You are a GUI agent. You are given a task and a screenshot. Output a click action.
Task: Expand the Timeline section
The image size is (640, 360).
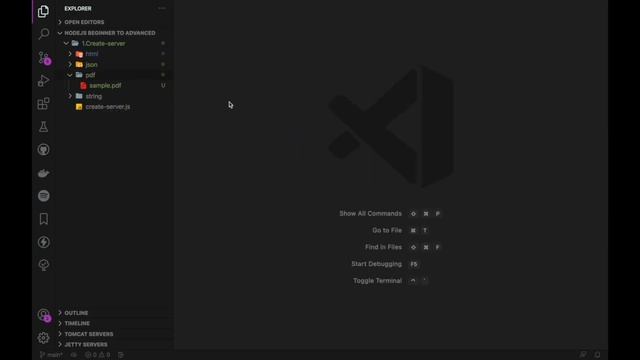coord(77,323)
